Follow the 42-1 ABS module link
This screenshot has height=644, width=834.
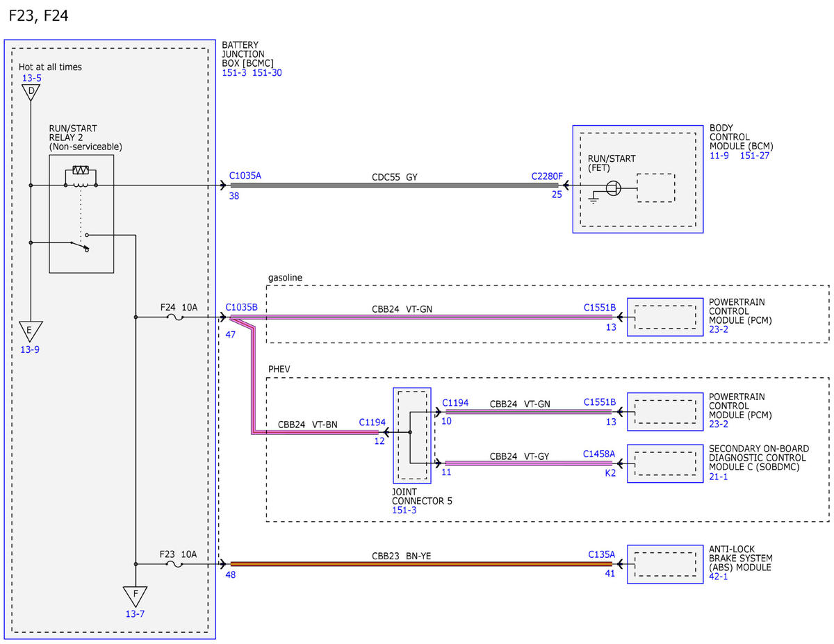719,577
